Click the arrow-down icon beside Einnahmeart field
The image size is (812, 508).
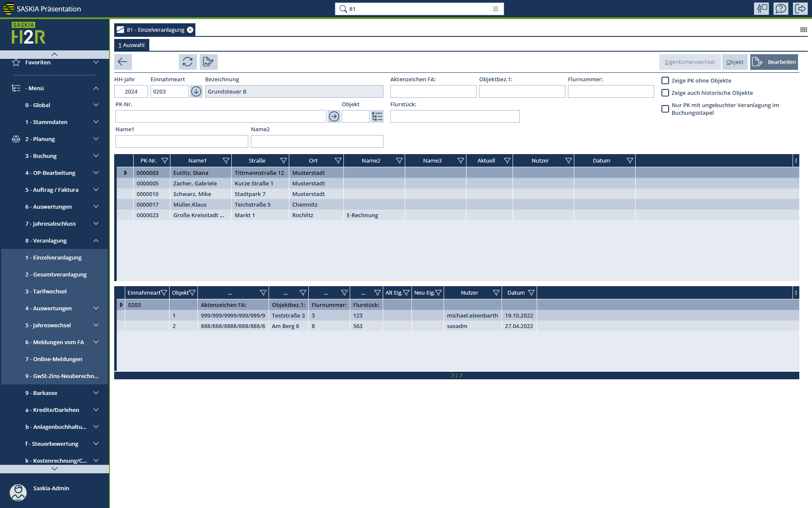tap(196, 91)
